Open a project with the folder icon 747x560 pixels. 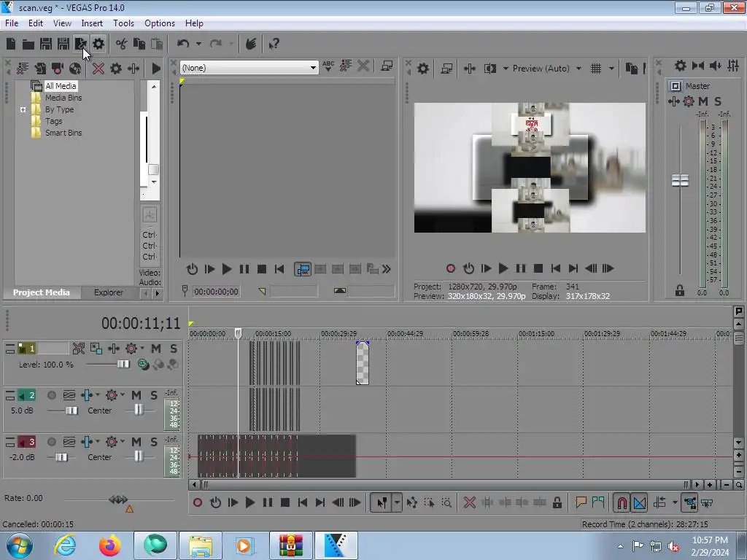pyautogui.click(x=28, y=44)
